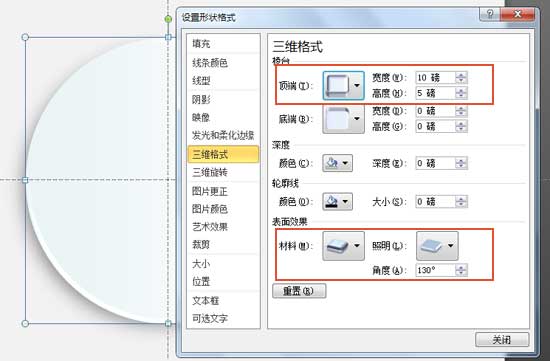Open the top bevel (顶端) style picker
The width and height of the screenshot is (550, 361).
pos(343,86)
